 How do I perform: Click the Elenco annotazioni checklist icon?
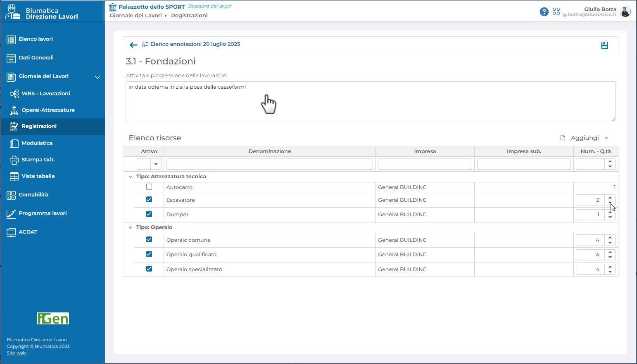(145, 45)
